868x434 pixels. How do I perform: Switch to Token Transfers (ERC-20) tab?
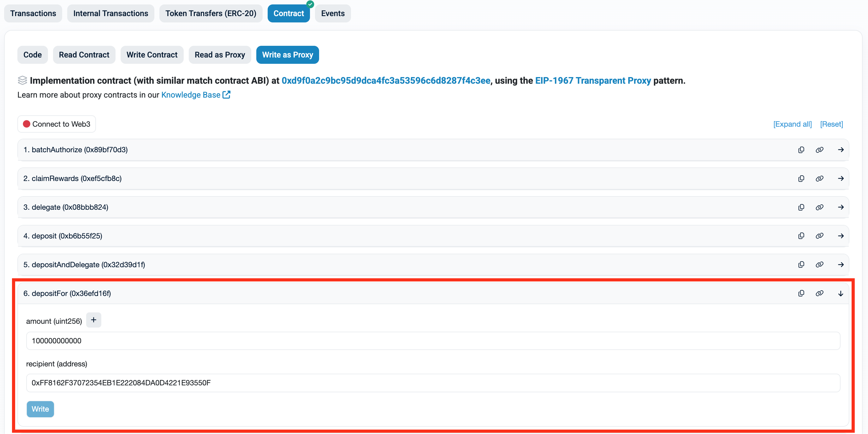[211, 14]
